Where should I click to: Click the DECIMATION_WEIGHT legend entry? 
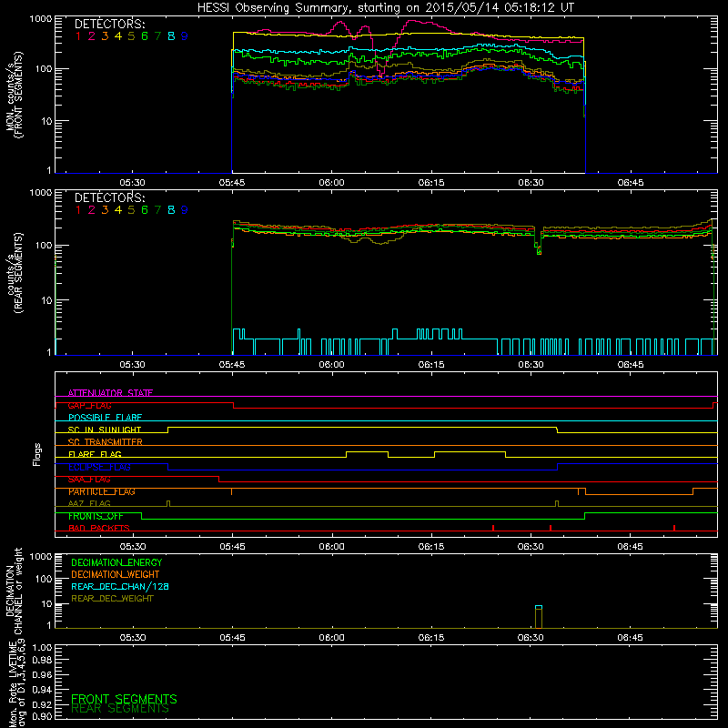point(116,574)
